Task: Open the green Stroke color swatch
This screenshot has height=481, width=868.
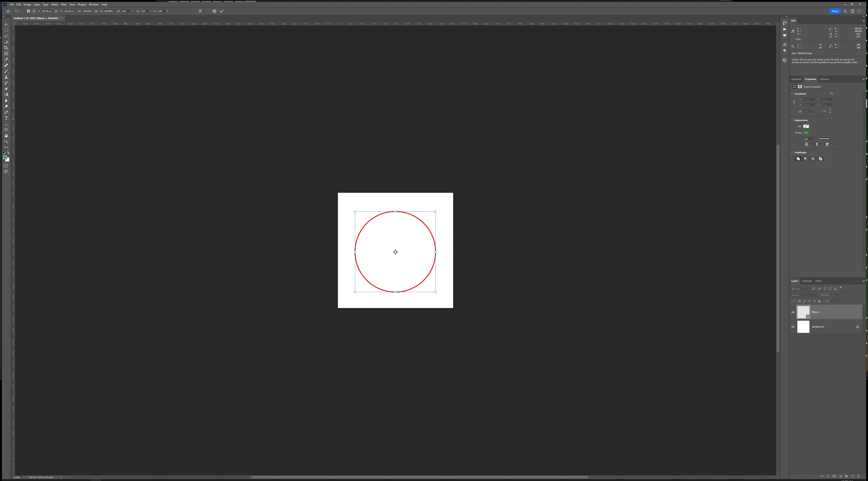Action: (806, 133)
